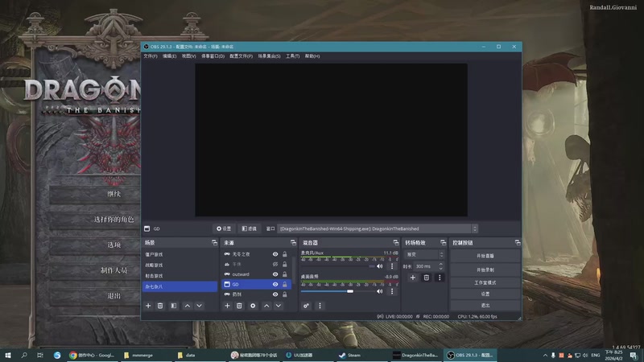
Task: Add a new scene with the plus icon in 场景 panel
Action: 148,306
